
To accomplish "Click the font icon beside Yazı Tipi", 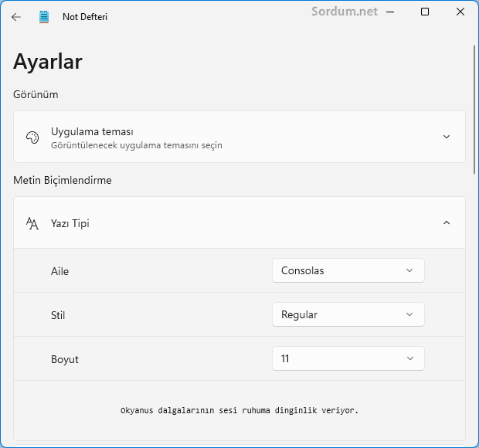I will [x=32, y=223].
